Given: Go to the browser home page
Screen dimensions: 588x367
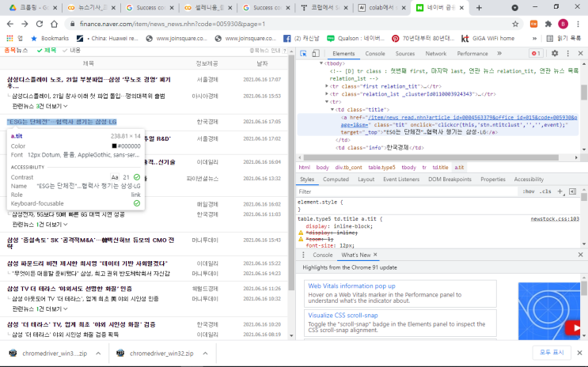Looking at the screenshot, I should tap(55, 24).
